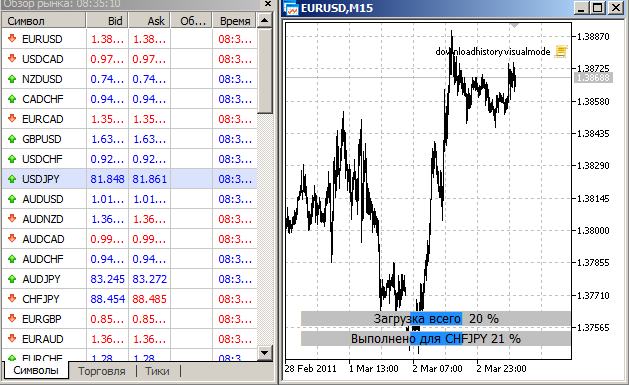The height and width of the screenshot is (385, 629).
Task: Click the red down arrow beside AUDCAD
Action: tap(12, 239)
